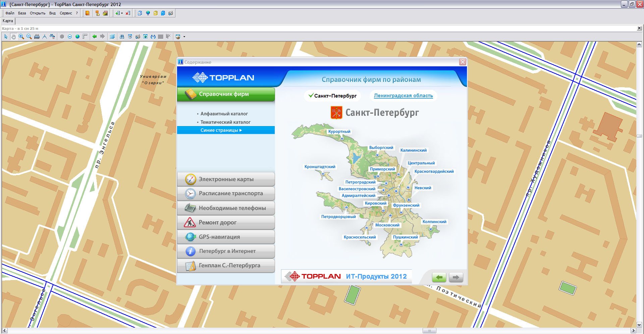644x334 pixels.
Task: Open the База menu
Action: [22, 13]
